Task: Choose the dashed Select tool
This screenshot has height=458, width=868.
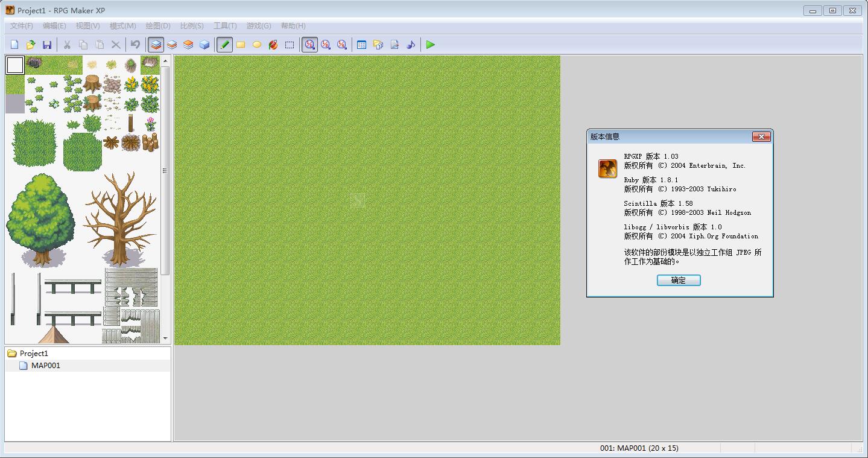Action: pyautogui.click(x=290, y=45)
